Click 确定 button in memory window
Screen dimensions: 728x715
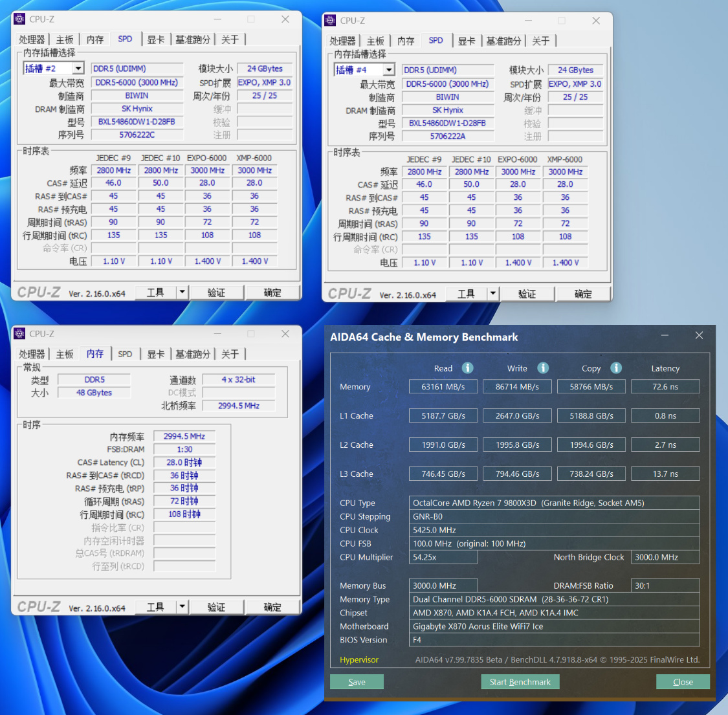coord(272,607)
